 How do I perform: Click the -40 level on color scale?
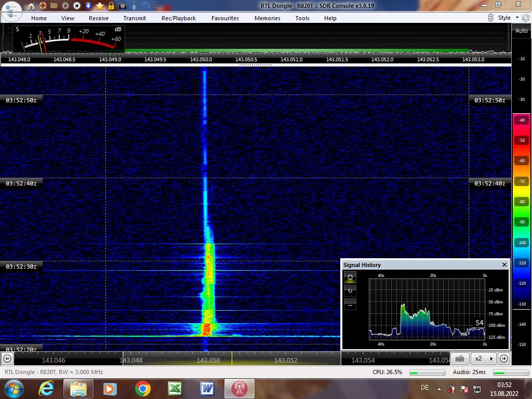point(522,120)
